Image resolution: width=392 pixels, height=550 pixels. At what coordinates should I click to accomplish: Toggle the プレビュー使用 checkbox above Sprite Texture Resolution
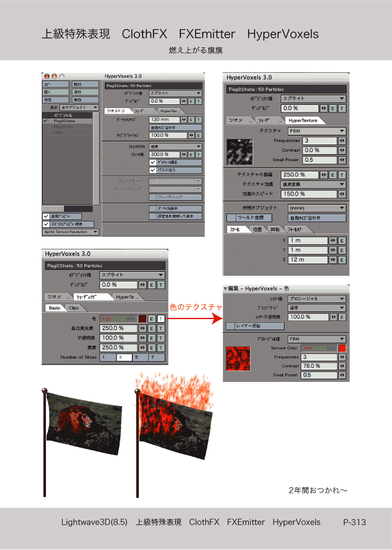point(46,224)
